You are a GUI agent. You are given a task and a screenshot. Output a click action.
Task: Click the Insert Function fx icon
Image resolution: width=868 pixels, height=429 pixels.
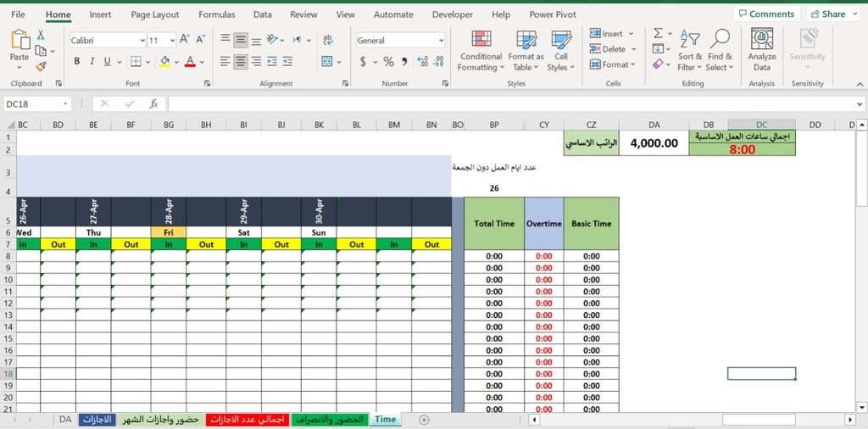pyautogui.click(x=154, y=103)
